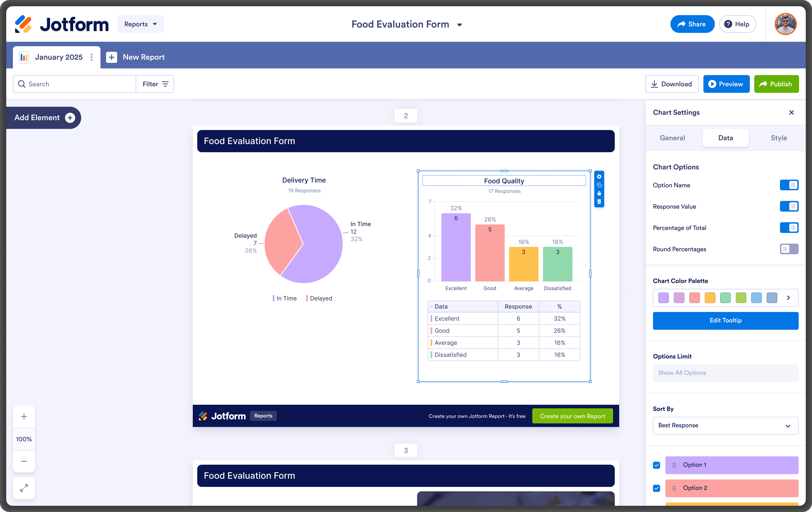Expand the Reports dropdown menu
Image resolution: width=812 pixels, height=512 pixels.
[x=140, y=24]
